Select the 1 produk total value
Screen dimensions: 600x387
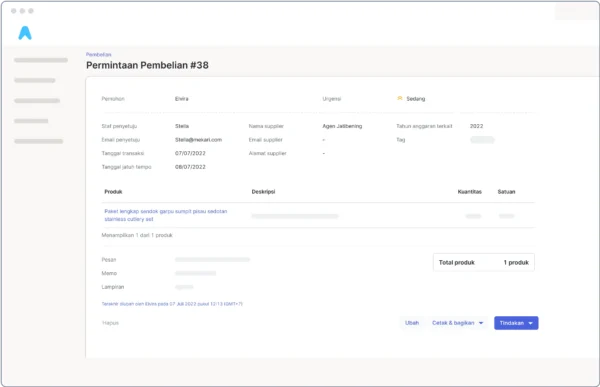coord(516,263)
